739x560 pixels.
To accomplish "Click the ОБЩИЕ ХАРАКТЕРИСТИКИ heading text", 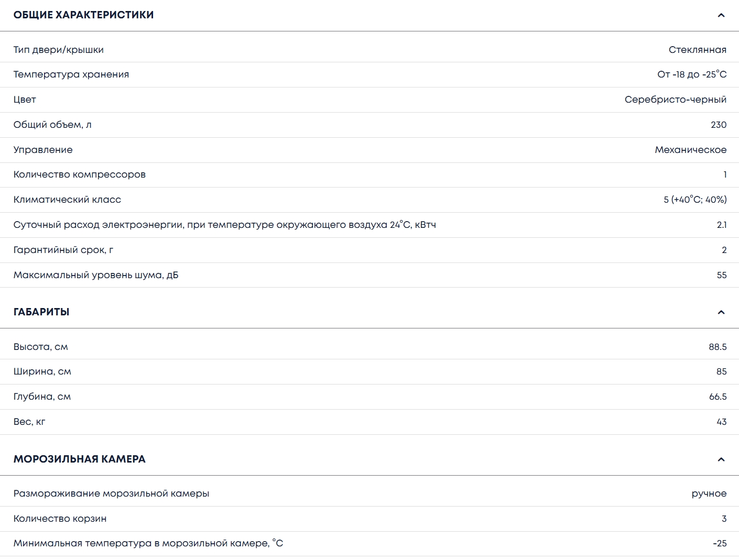I will click(83, 15).
